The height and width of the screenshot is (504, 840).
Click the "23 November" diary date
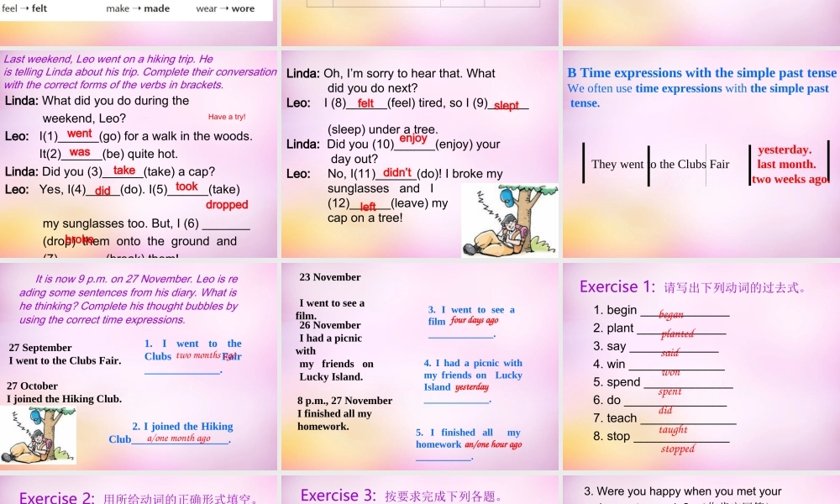coord(330,277)
